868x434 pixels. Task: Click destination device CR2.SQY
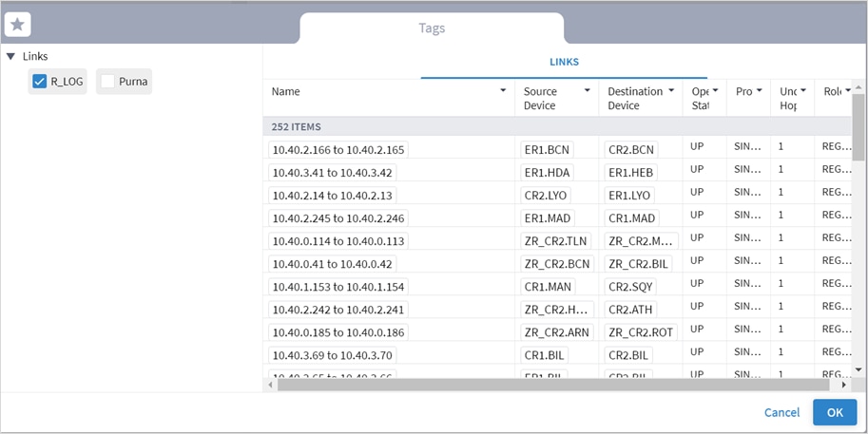click(x=630, y=287)
